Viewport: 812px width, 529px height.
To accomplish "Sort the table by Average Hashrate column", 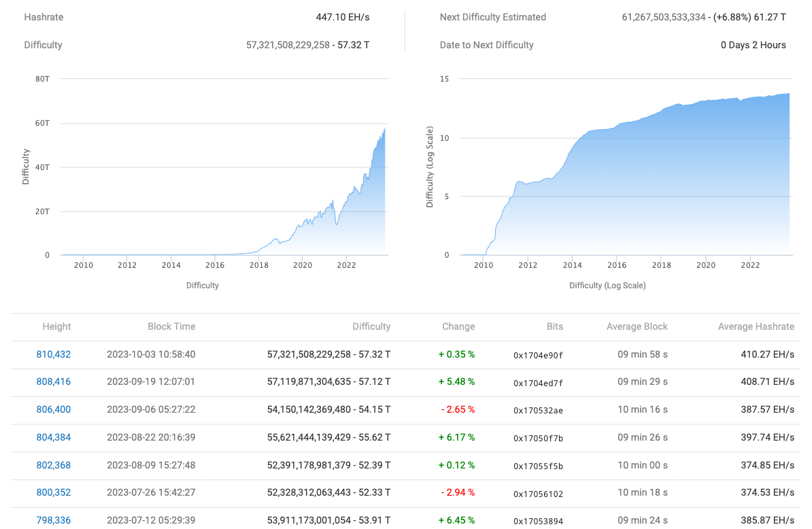I will 756,326.
